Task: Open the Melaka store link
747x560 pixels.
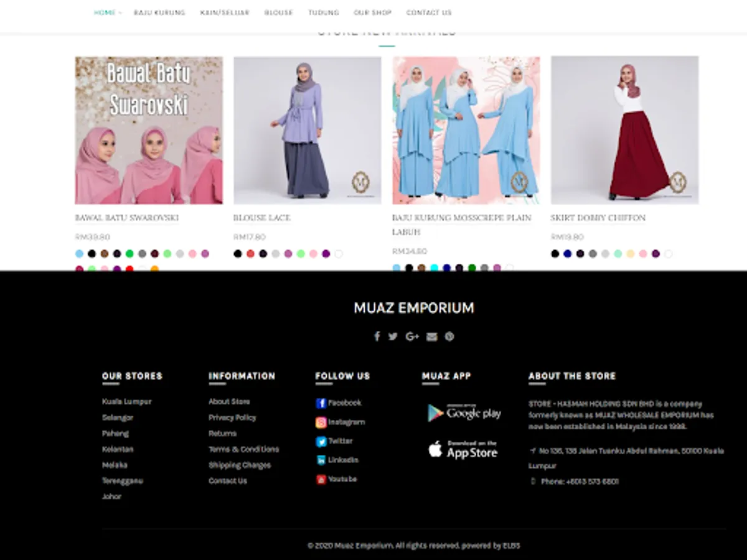Action: pos(115,465)
